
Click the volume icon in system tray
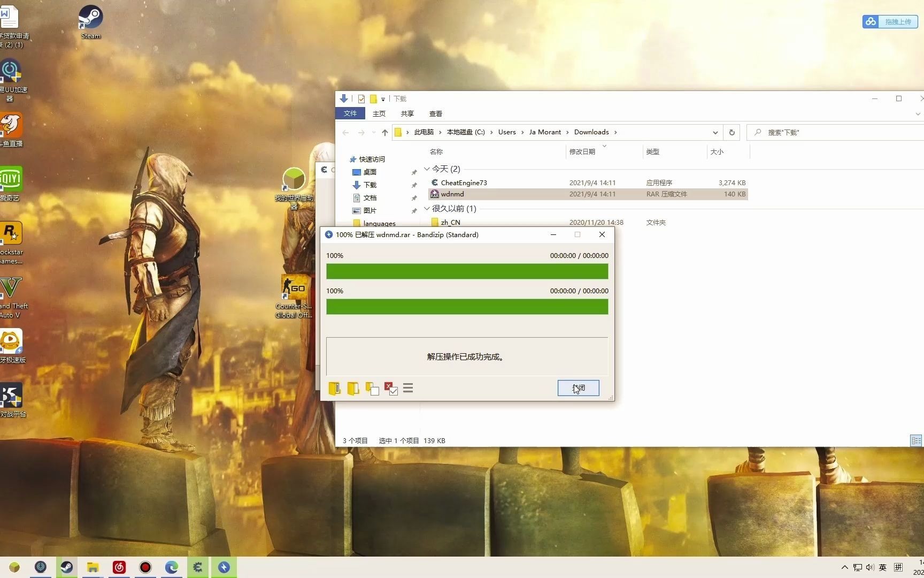coord(869,567)
